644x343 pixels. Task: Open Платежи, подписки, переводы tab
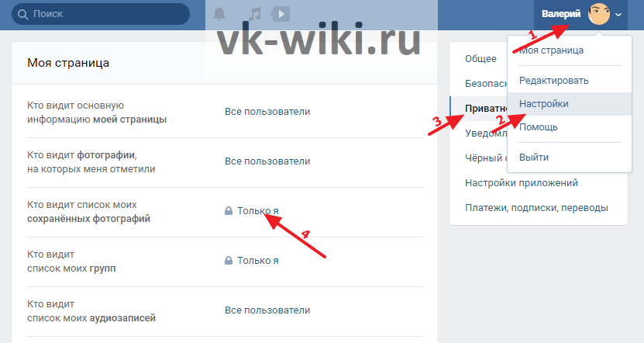(536, 208)
